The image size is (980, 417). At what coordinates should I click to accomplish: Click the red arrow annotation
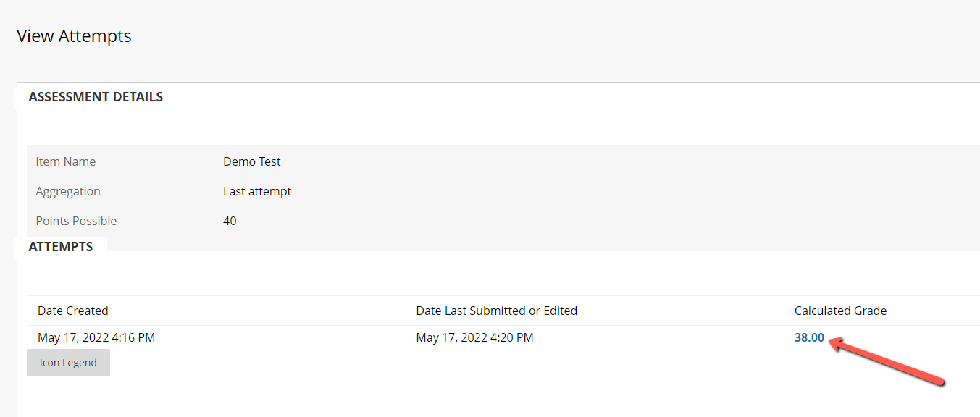(887, 361)
